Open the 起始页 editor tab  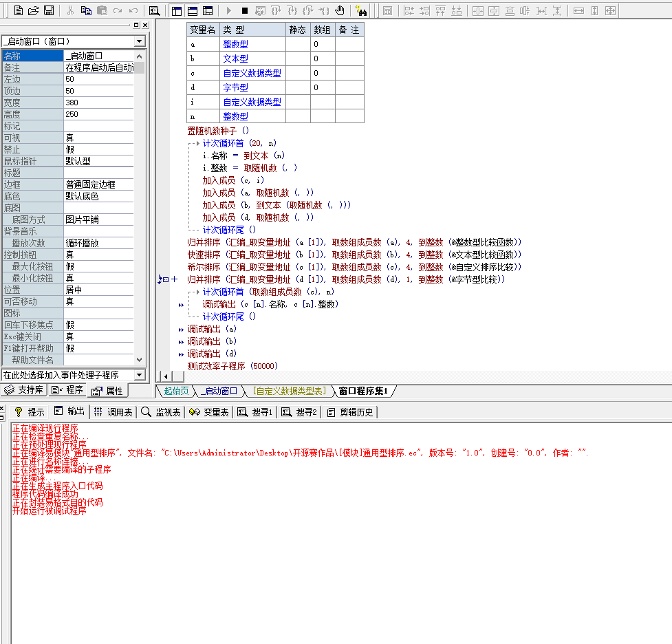[176, 391]
